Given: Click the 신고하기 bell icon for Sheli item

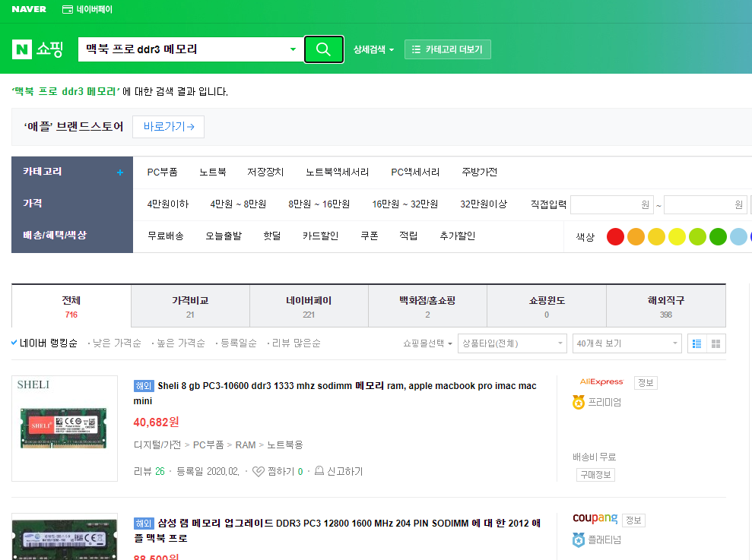Looking at the screenshot, I should (319, 471).
